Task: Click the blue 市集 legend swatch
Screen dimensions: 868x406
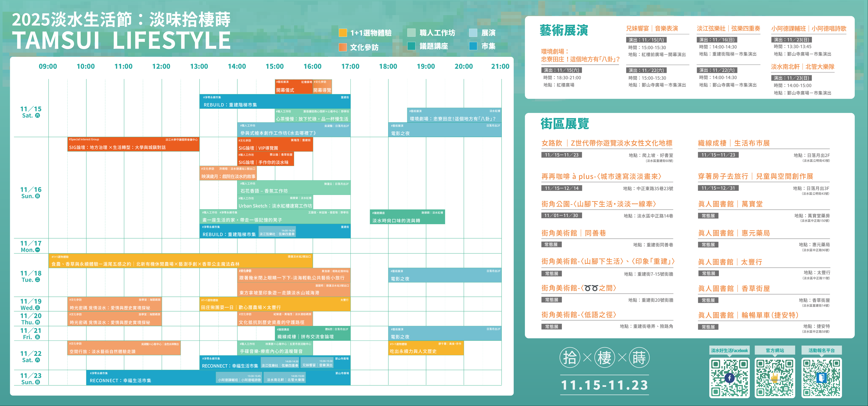Action: click(473, 46)
